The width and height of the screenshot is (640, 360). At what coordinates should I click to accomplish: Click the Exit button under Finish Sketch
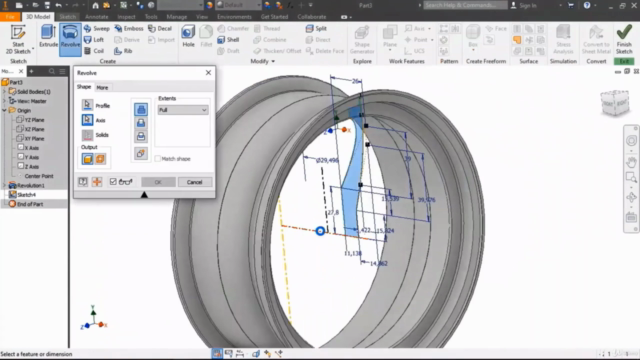point(624,61)
